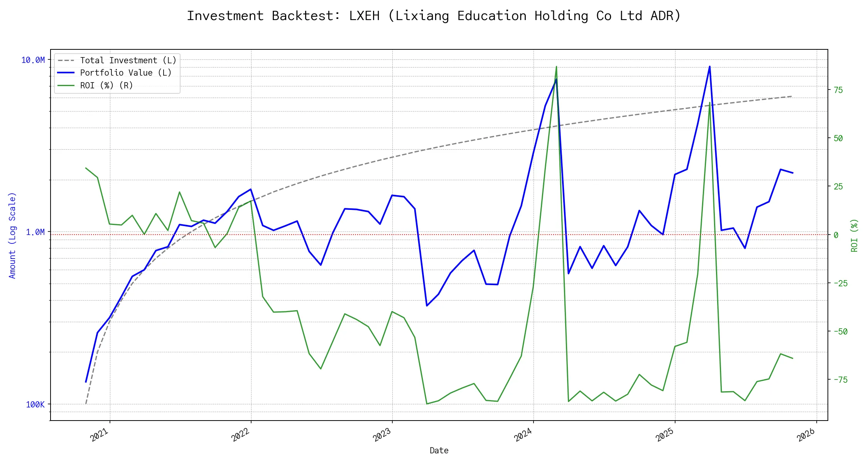Click the Total Investment legend entry
868x463 pixels.
(128, 61)
